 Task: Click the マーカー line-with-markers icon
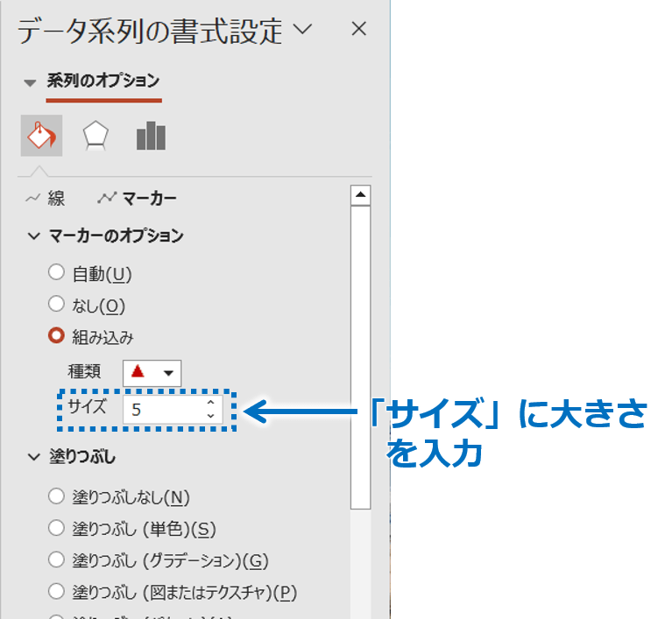tap(107, 198)
